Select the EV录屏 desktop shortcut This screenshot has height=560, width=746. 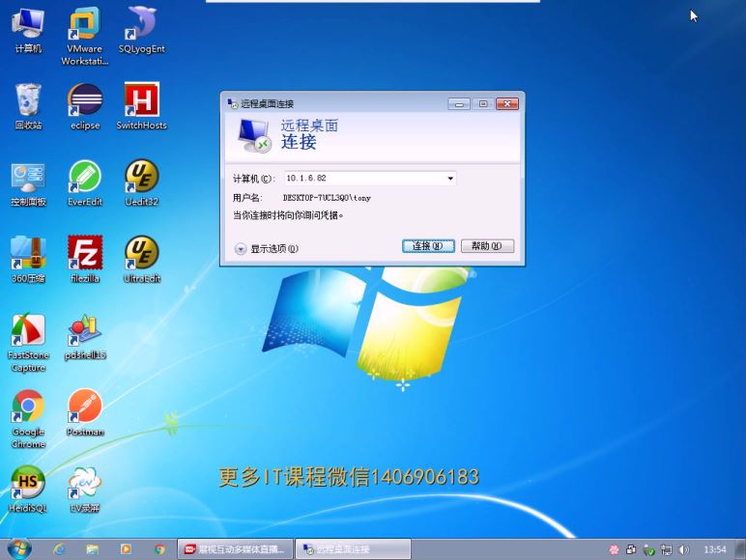85,490
